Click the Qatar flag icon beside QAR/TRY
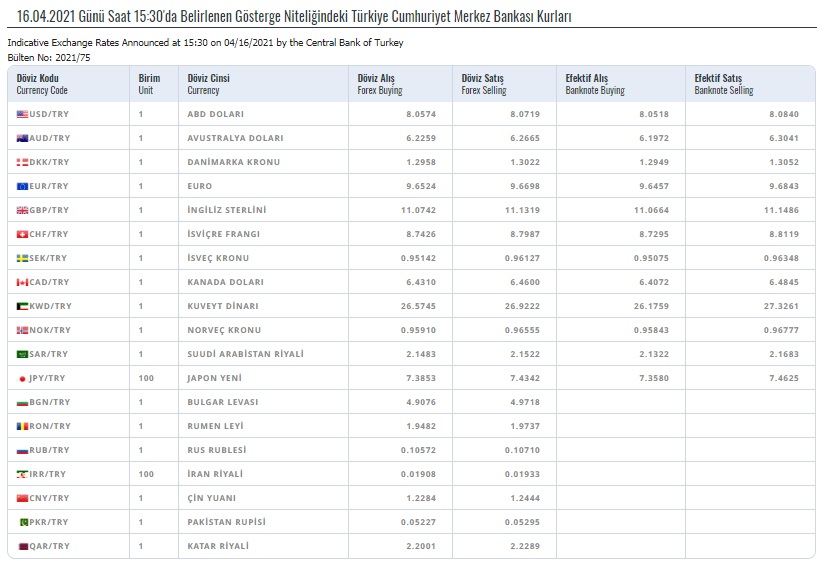Image resolution: width=828 pixels, height=569 pixels. pos(22,546)
